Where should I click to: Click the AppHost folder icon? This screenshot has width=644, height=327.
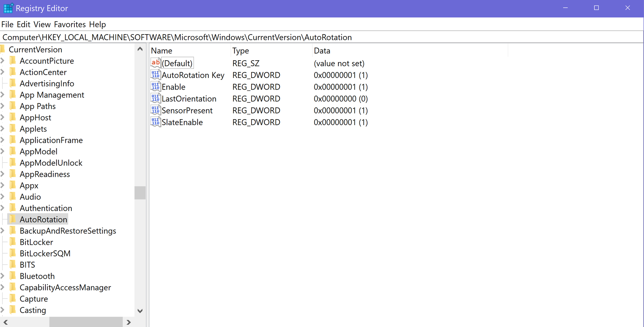pos(13,117)
